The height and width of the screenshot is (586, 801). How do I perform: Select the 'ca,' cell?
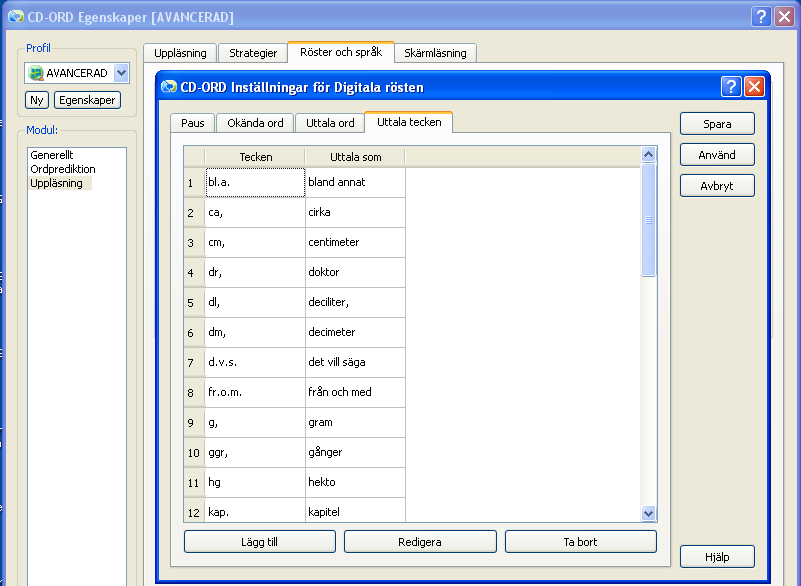[x=255, y=213]
